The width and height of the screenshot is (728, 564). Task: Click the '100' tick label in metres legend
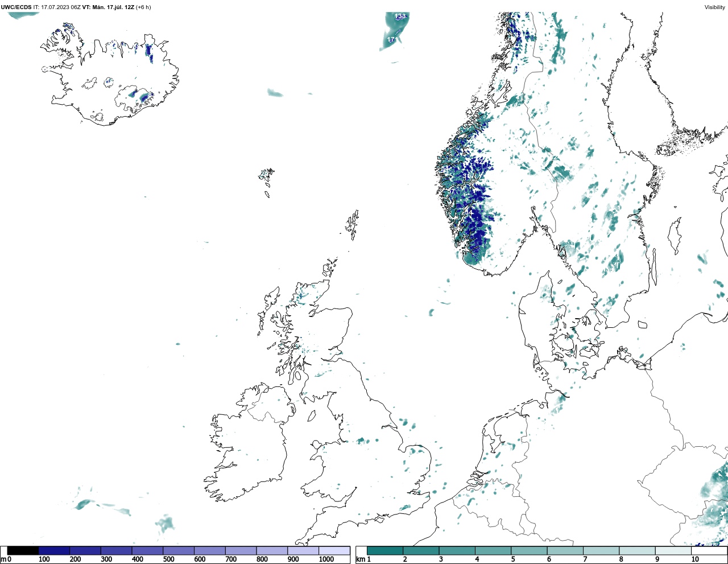pyautogui.click(x=44, y=559)
